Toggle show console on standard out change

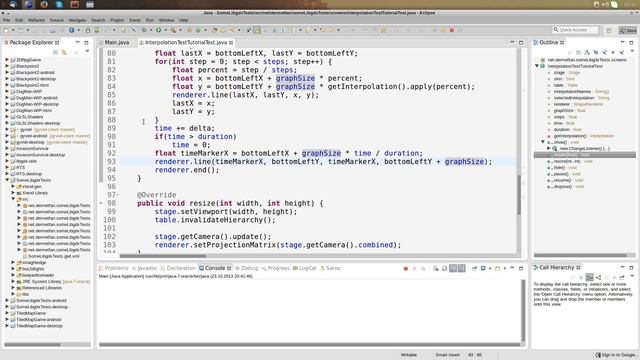[453, 268]
